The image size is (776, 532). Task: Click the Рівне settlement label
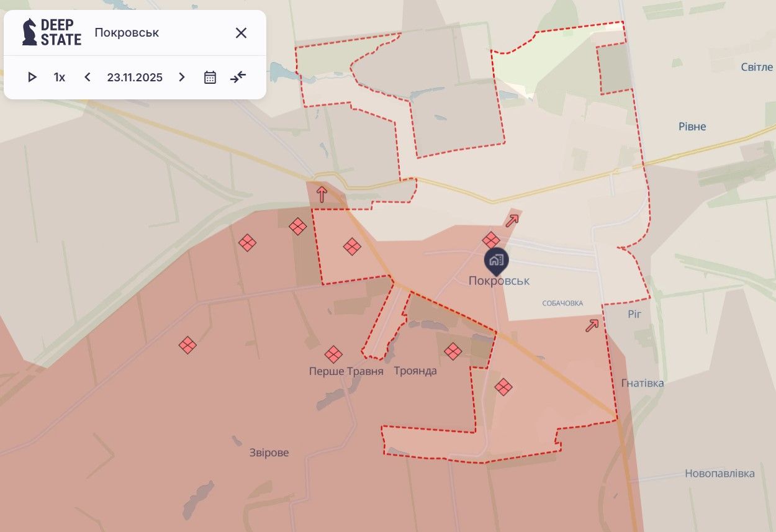click(x=692, y=127)
